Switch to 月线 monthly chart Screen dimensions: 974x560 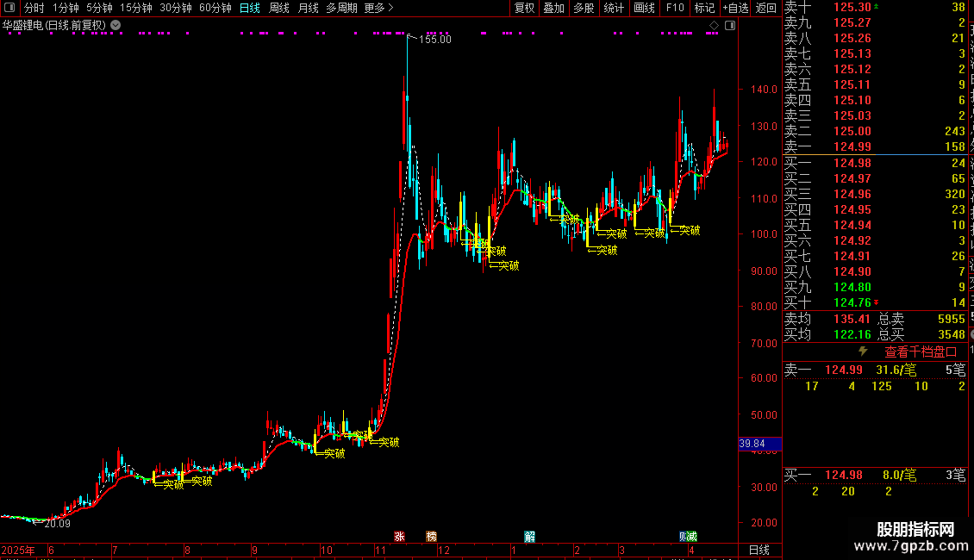308,8
